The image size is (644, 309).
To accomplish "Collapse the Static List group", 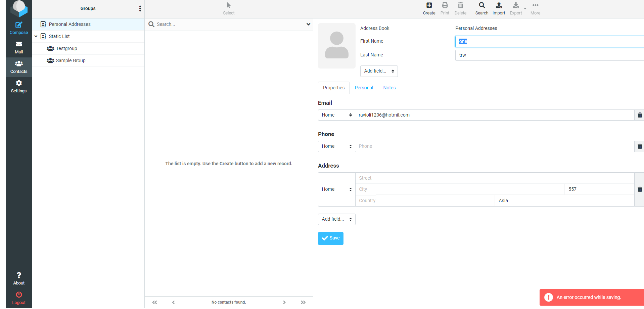I will point(36,36).
